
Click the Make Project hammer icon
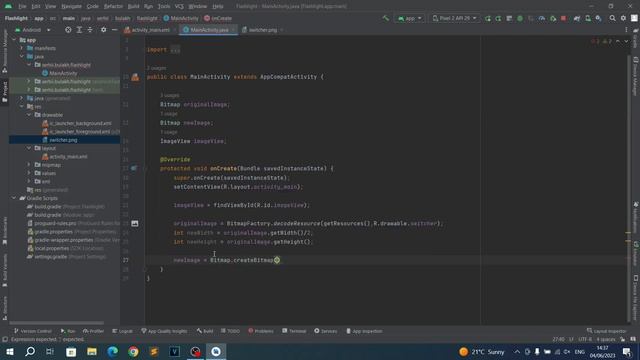385,18
